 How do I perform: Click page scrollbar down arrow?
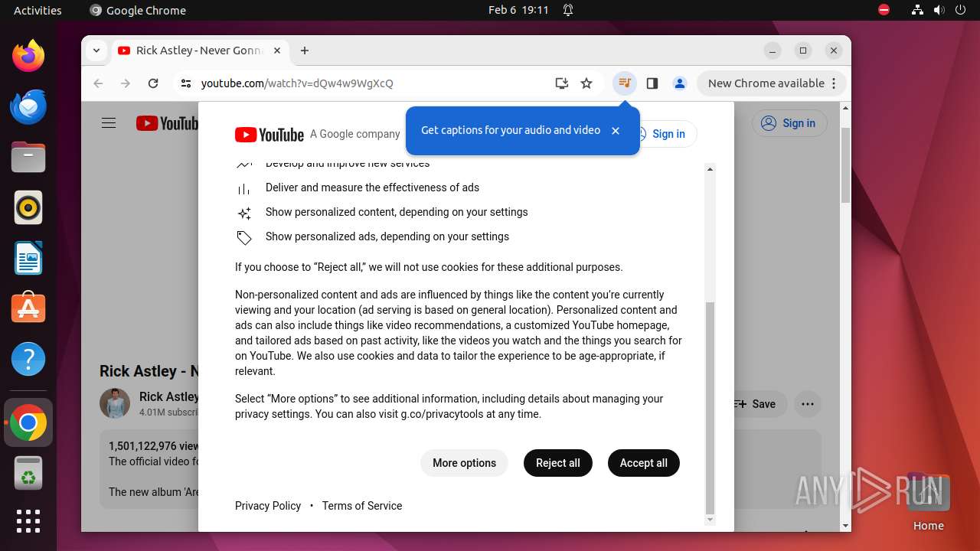click(x=845, y=526)
